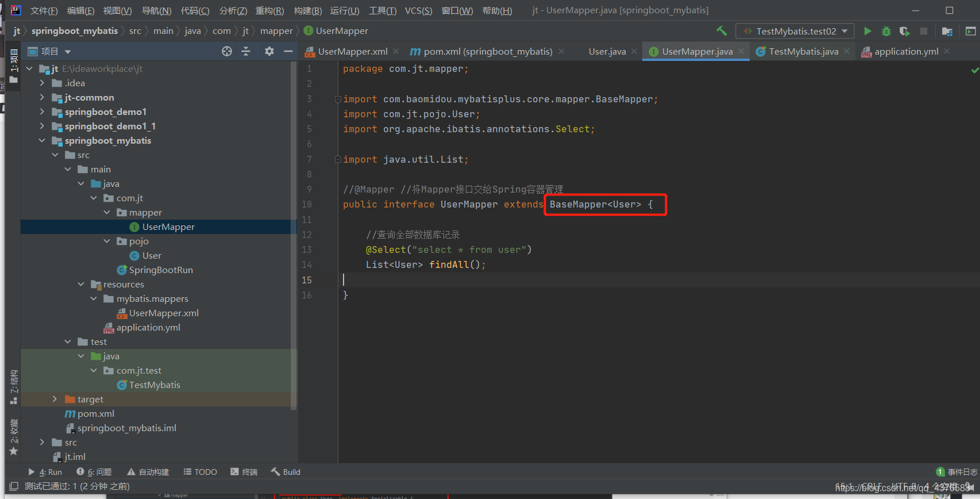This screenshot has width=980, height=499.
Task: Open the project view type dropdown
Action: click(x=68, y=52)
